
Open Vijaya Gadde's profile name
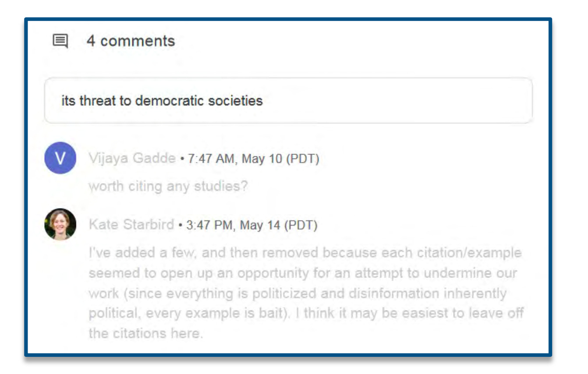coord(132,158)
